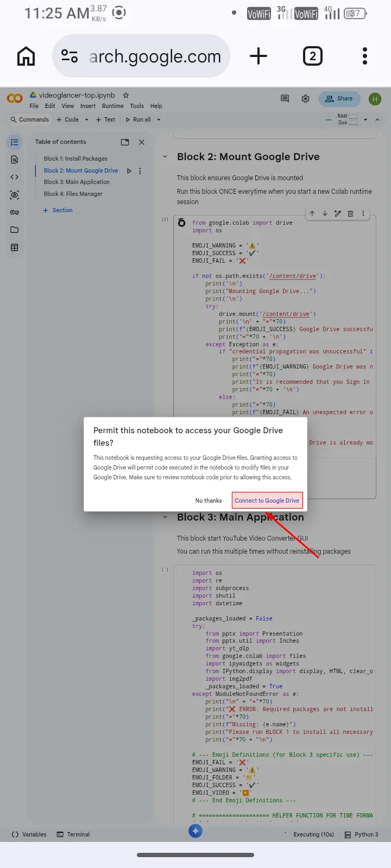Select Block 2: Mount Google Drive in contents
The width and height of the screenshot is (391, 868).
81,170
